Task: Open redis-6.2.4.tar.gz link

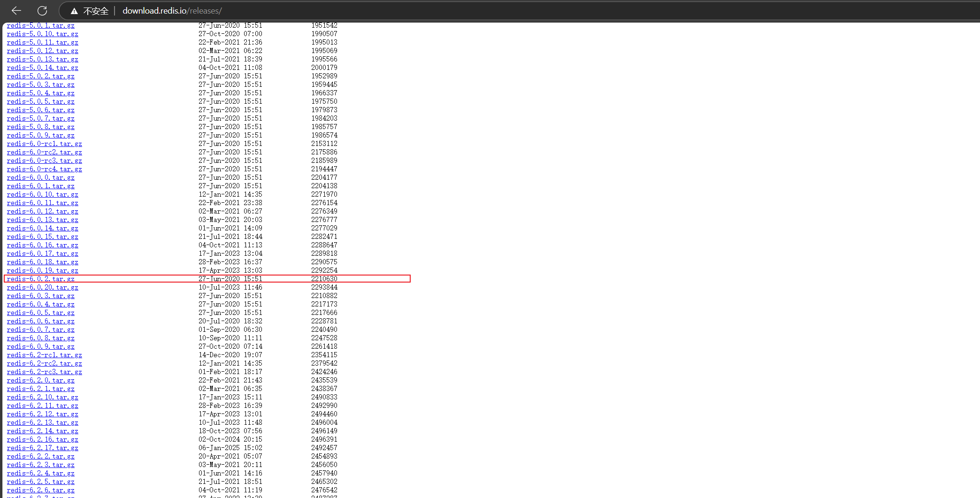Action: click(x=41, y=473)
